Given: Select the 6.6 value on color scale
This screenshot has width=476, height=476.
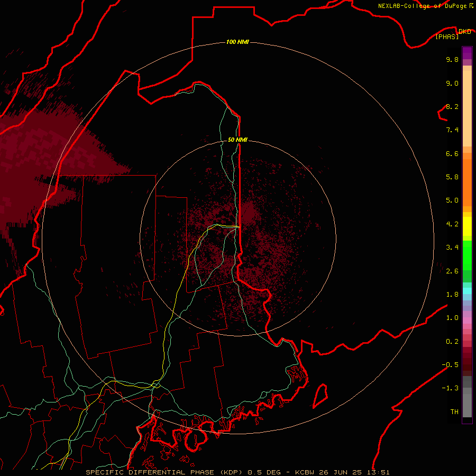Looking at the screenshot, I should pos(452,153).
